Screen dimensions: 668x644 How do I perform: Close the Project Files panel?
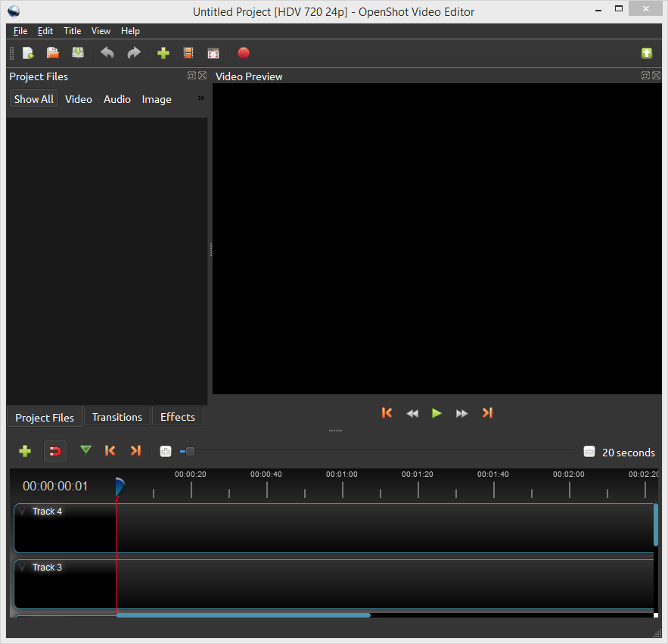pos(202,76)
